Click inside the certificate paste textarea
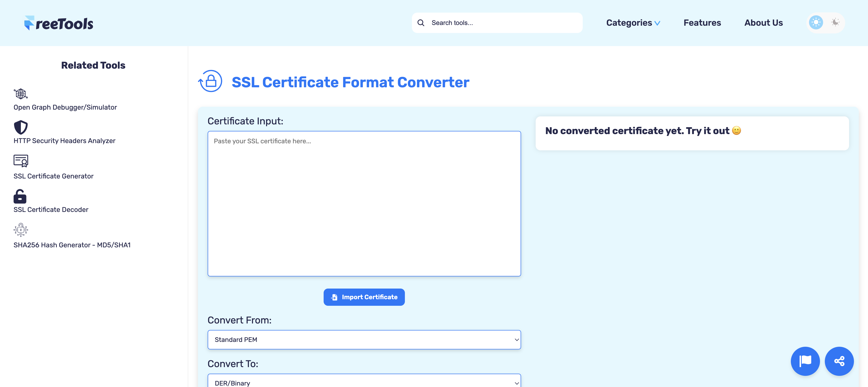Image resolution: width=868 pixels, height=387 pixels. tap(364, 202)
